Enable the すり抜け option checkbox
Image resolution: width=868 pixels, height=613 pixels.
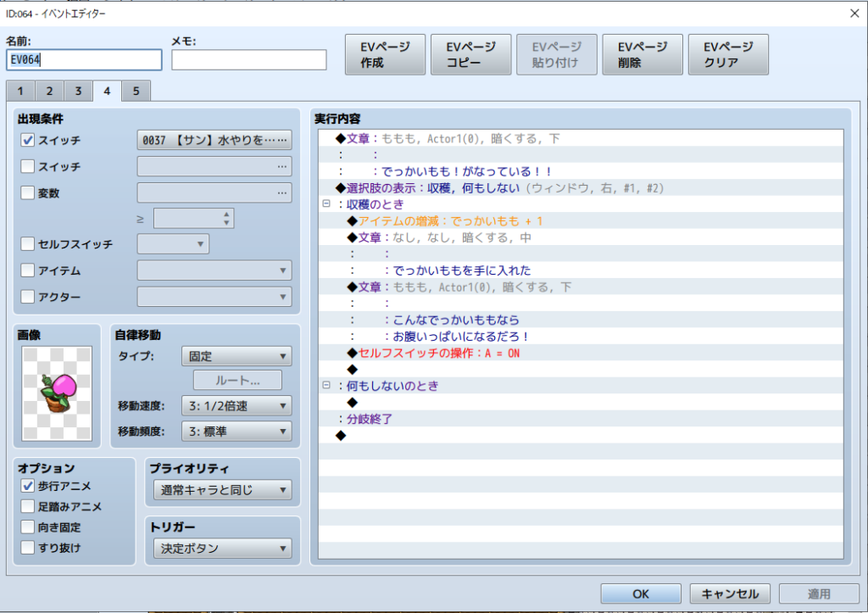pos(28,548)
